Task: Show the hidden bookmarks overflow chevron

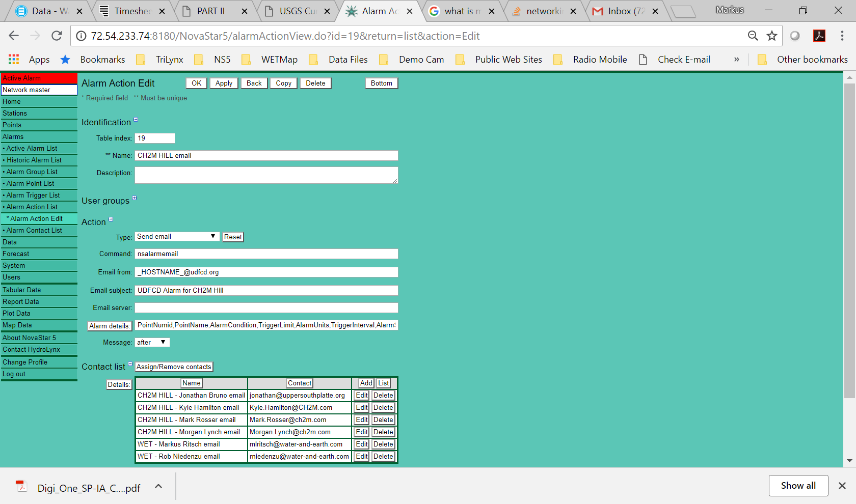Action: (x=736, y=60)
